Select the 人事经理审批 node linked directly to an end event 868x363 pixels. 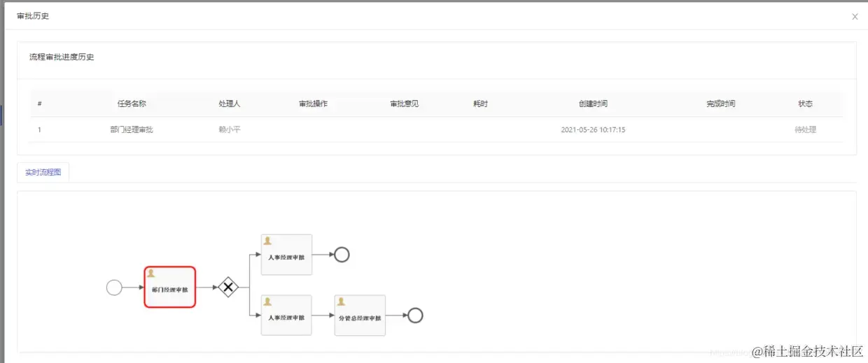[286, 255]
